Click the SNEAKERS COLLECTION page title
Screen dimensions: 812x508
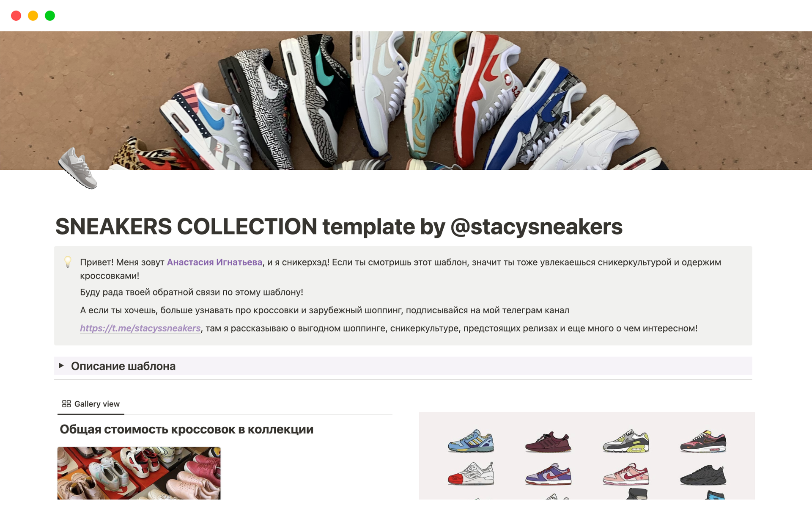[x=339, y=226]
